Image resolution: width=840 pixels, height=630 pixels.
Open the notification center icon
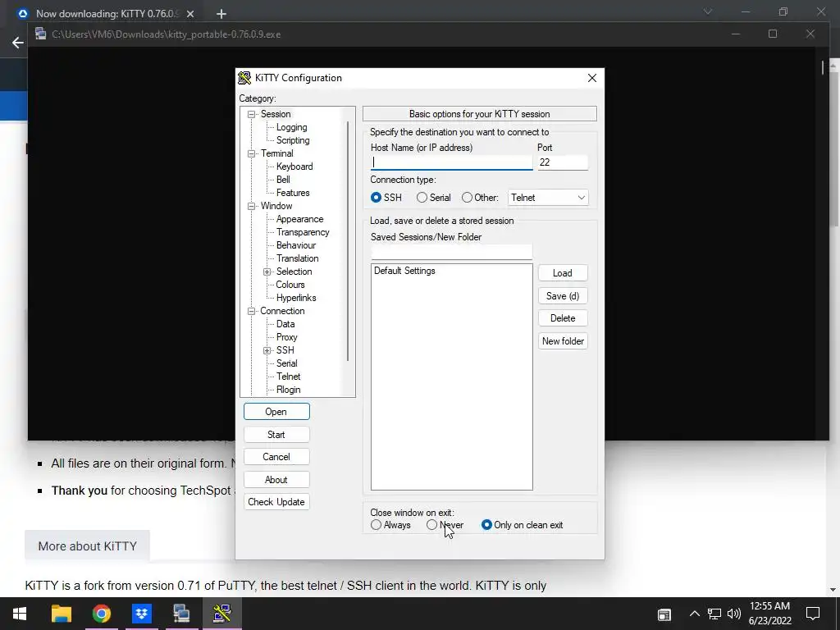(813, 614)
